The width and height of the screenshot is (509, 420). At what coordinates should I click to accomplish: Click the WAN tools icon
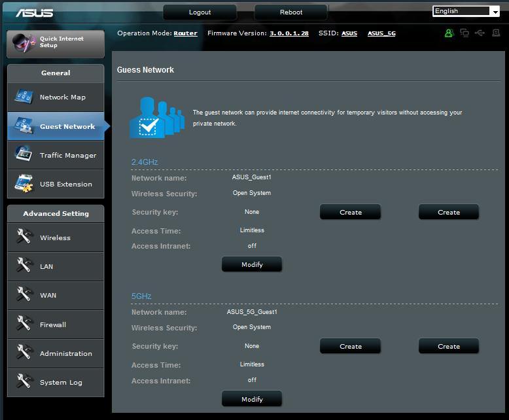point(24,294)
